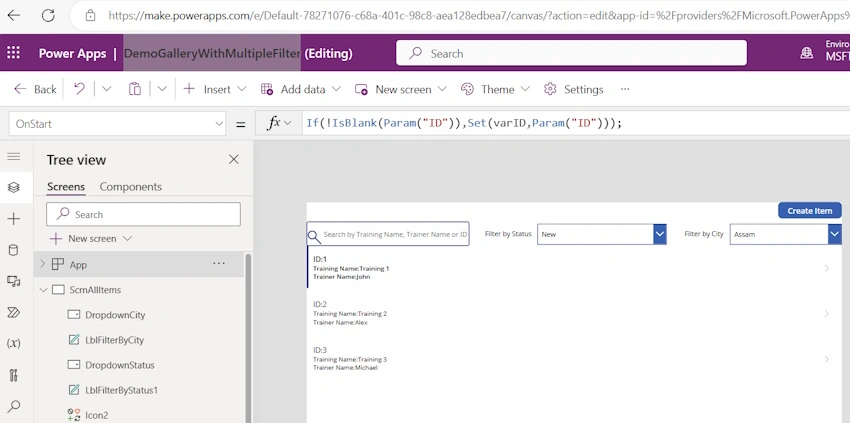This screenshot has width=850, height=423.
Task: Select Icon2 in the Tree view
Action: (x=96, y=415)
